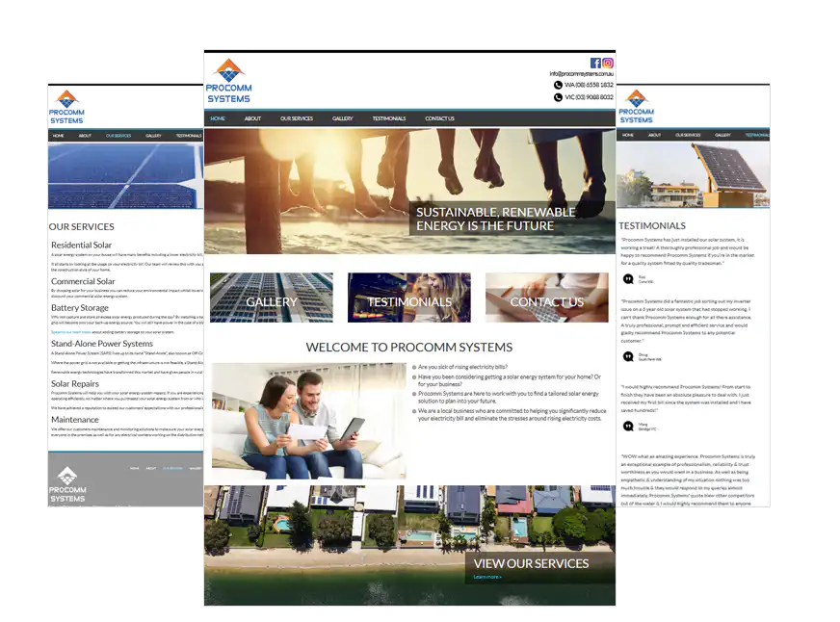Select TESTIMONIALS in center page navigation
The image size is (840, 622).
389,118
